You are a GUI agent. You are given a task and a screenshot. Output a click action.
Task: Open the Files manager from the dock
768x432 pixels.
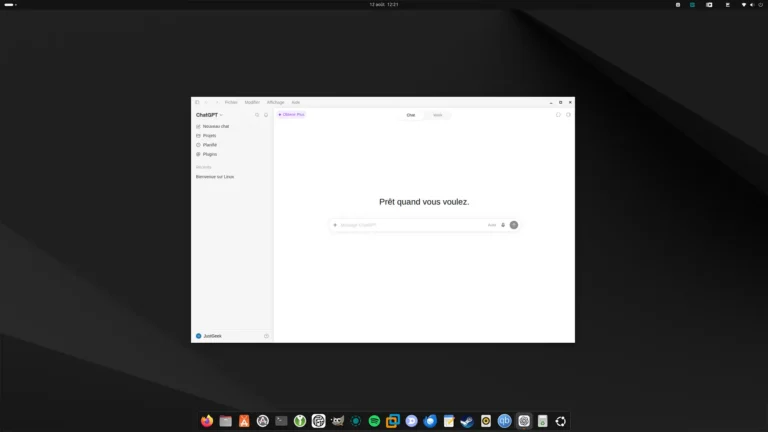coord(225,421)
